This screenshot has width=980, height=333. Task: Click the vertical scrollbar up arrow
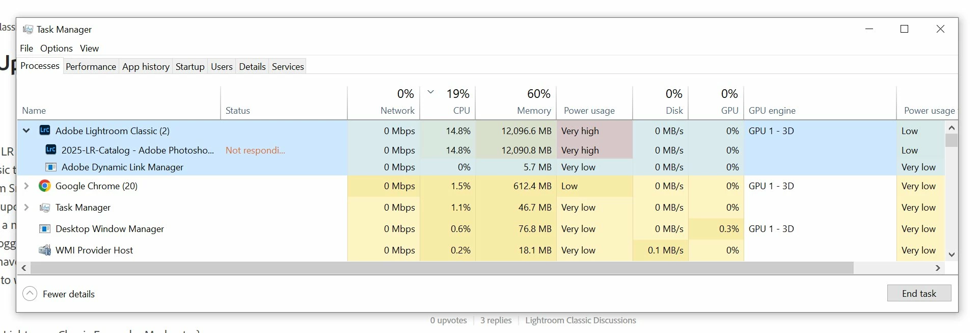(951, 127)
